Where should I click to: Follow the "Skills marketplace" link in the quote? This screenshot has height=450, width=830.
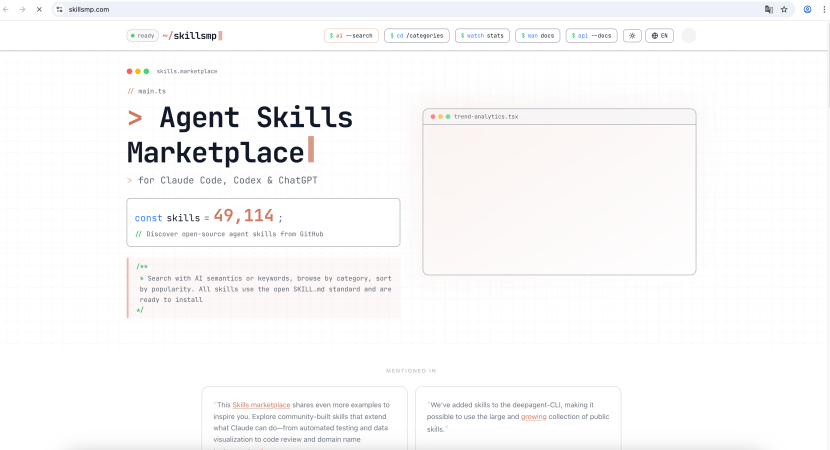[x=255, y=405]
